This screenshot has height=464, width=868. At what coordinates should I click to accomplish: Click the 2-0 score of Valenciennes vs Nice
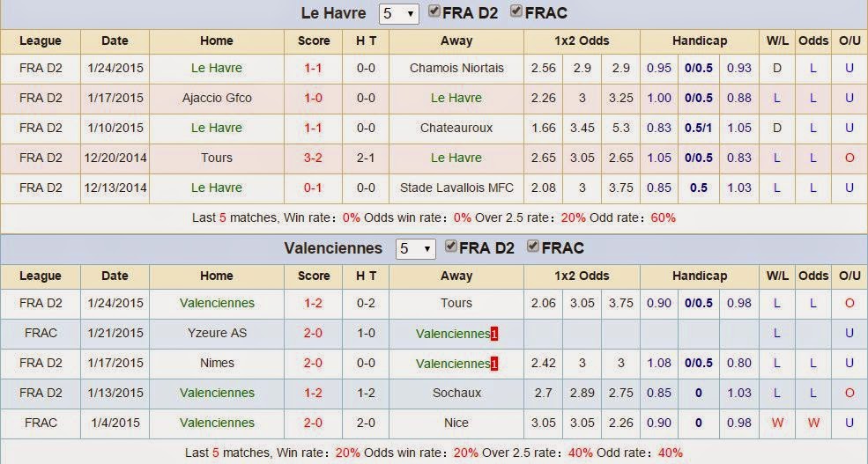(314, 423)
